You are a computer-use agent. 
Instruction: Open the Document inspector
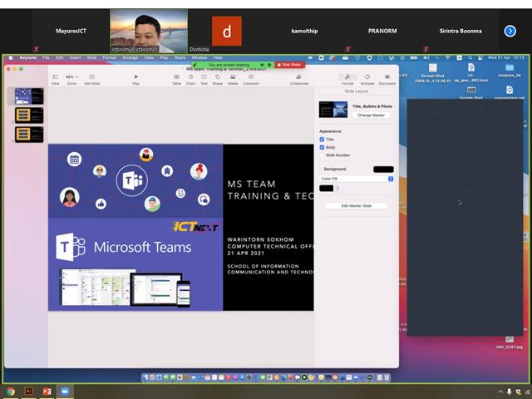tap(387, 77)
